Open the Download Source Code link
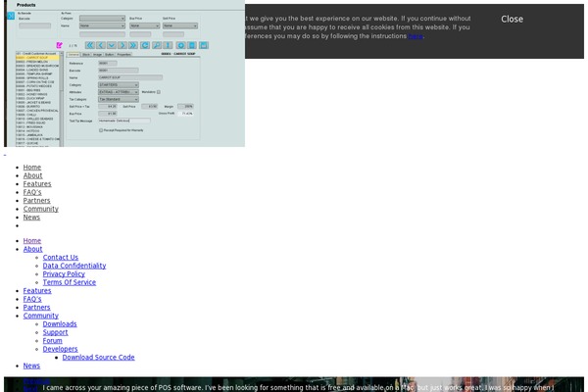 [x=98, y=357]
